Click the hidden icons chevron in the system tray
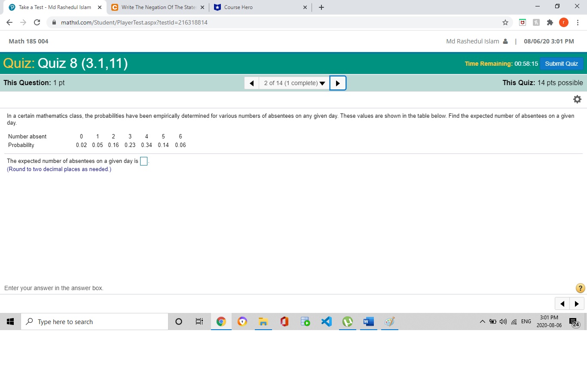This screenshot has height=392, width=587. 483,321
